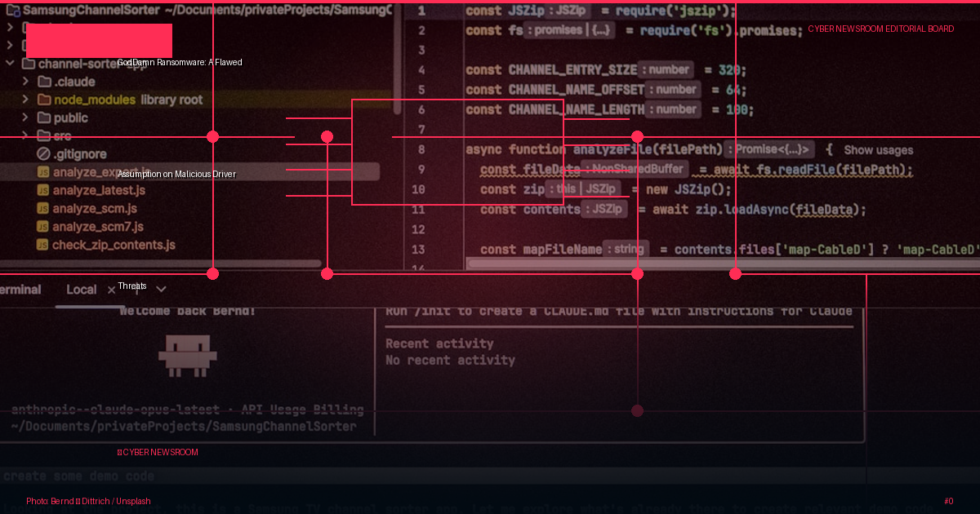Open analyze_scm7.js from the tree
980x514 pixels.
(x=98, y=226)
